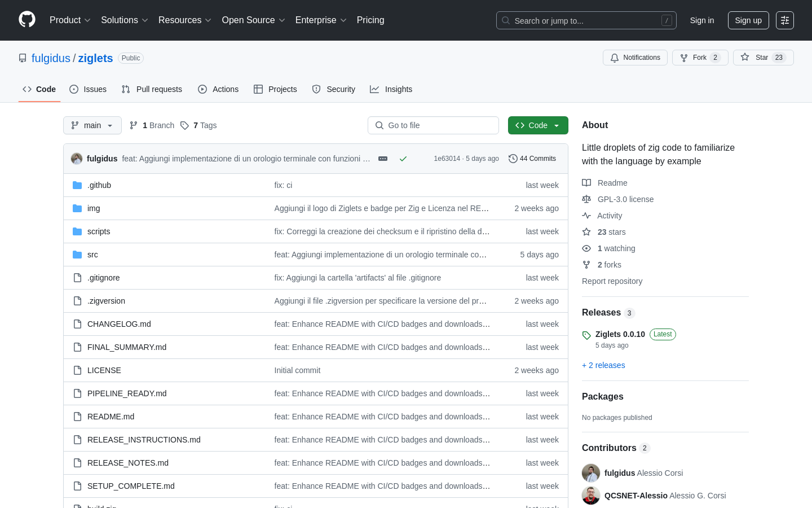Open the LICENSE file
Viewport: 812px width, 508px height.
[x=104, y=370]
